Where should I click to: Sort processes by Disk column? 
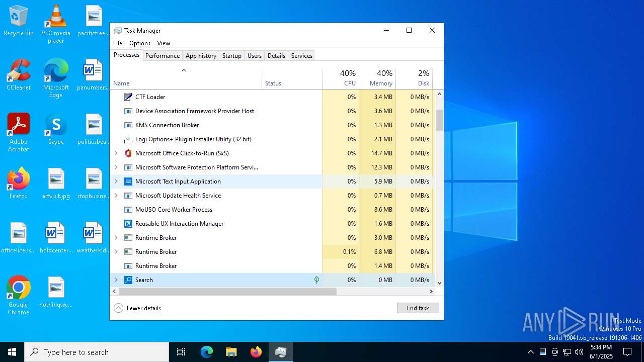tap(414, 77)
